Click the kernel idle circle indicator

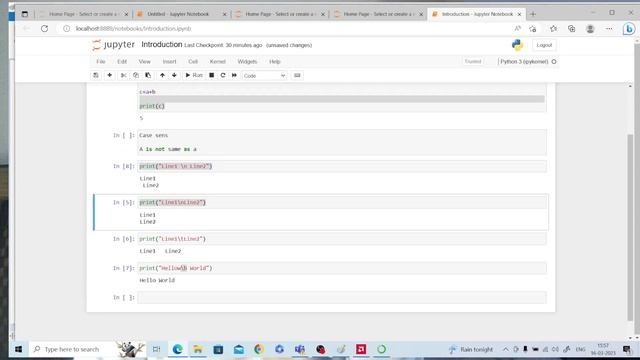(554, 62)
